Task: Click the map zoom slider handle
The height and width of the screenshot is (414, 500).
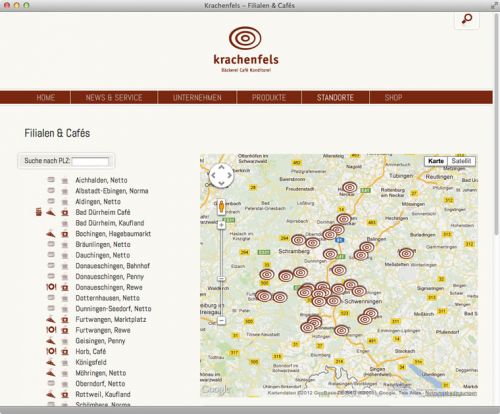Action: tap(222, 279)
